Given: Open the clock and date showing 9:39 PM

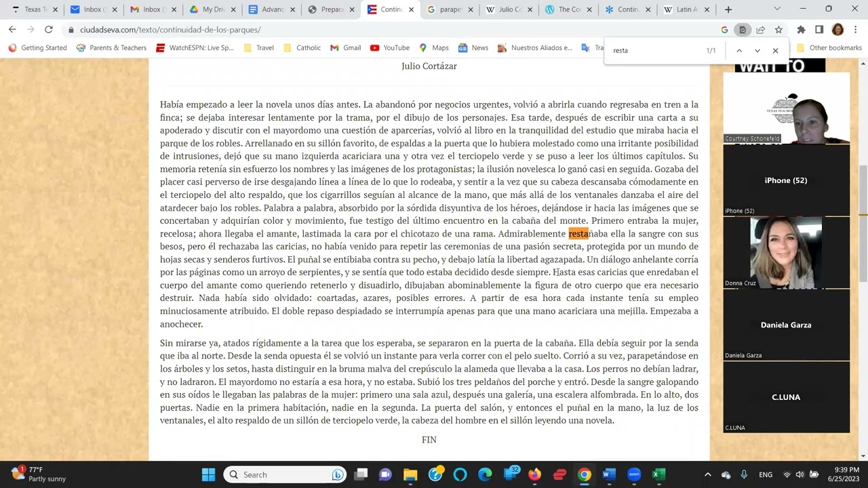Looking at the screenshot, I should [843, 474].
